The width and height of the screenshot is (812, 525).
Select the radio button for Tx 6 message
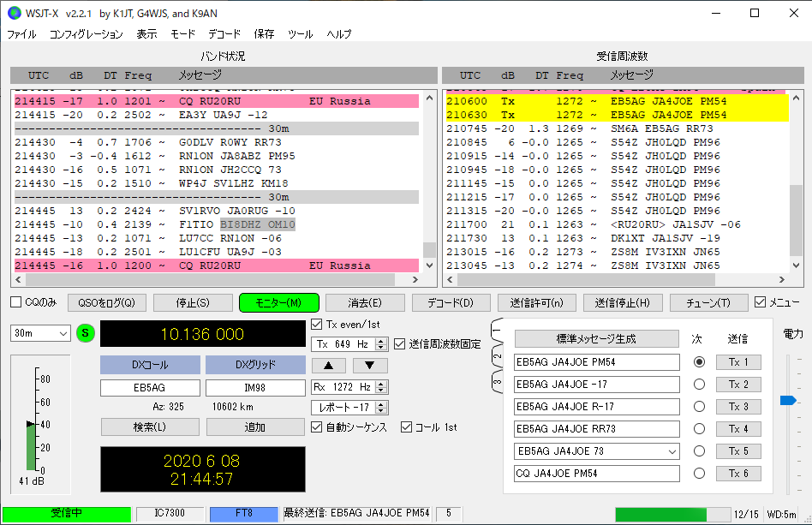pos(699,474)
